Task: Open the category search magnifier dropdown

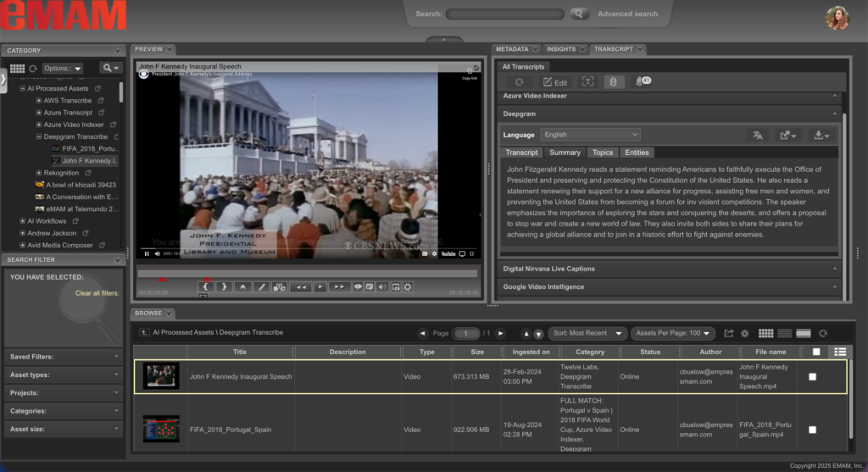Action: 110,68
